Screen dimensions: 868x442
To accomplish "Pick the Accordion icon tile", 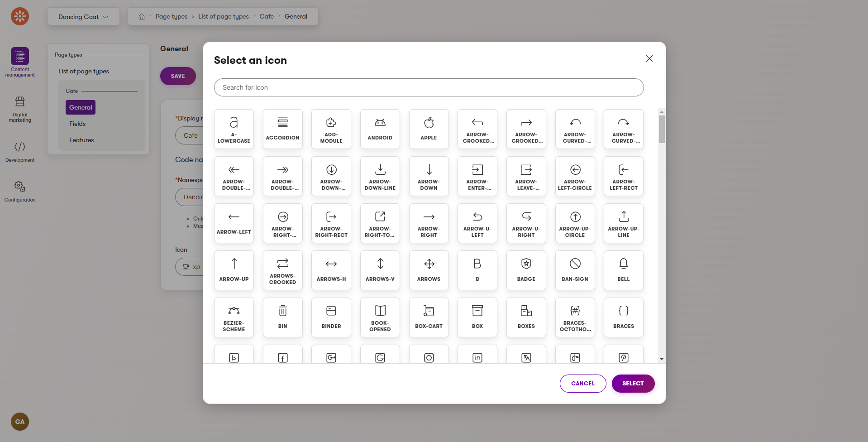I will pyautogui.click(x=282, y=129).
